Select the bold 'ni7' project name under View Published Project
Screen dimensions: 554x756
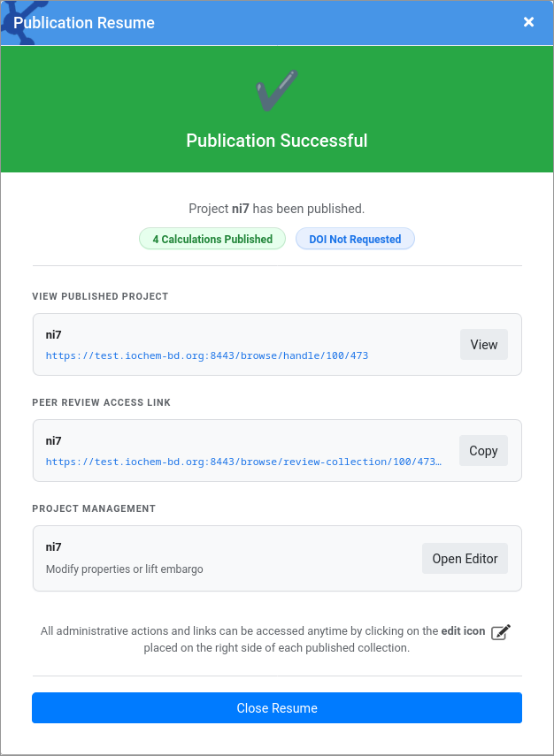(53, 334)
